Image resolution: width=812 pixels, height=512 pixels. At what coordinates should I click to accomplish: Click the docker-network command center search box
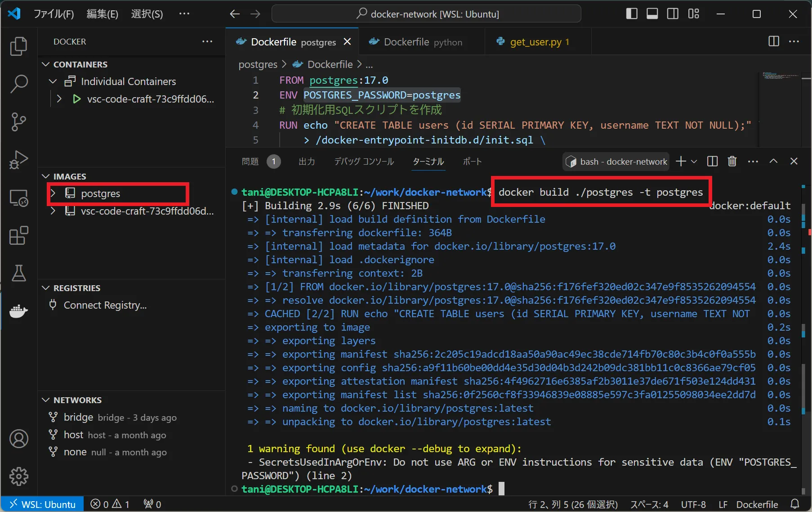(426, 14)
